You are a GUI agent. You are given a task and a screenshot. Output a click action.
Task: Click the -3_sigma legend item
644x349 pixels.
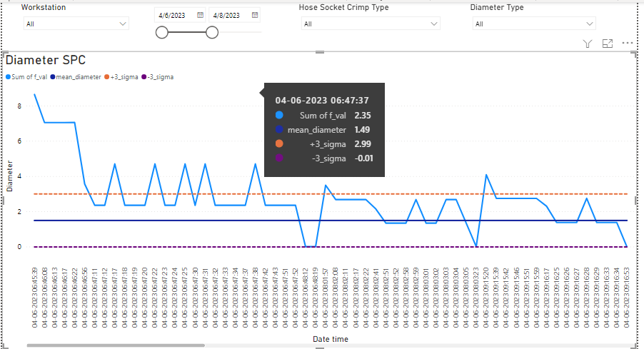pyautogui.click(x=157, y=77)
